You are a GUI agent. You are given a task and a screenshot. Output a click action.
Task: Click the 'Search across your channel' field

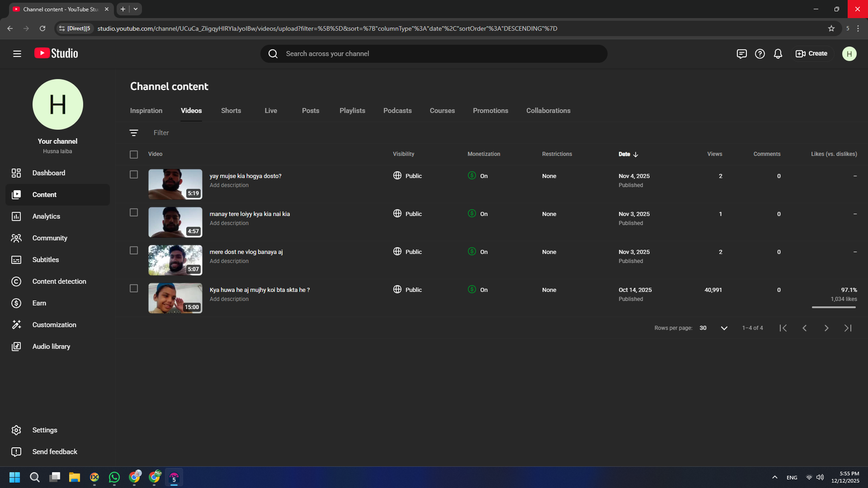434,54
